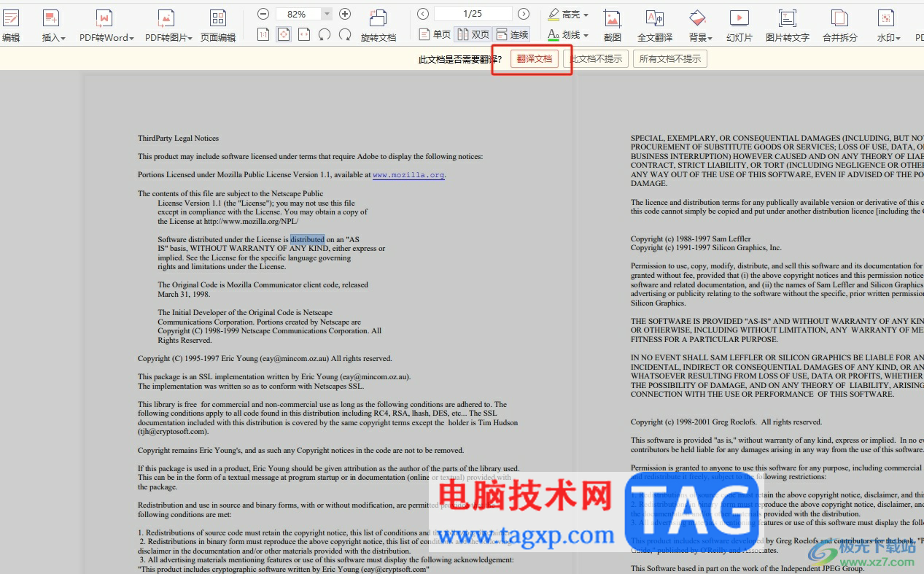
Task: Click the 截图 screenshot tool icon
Action: (x=613, y=19)
